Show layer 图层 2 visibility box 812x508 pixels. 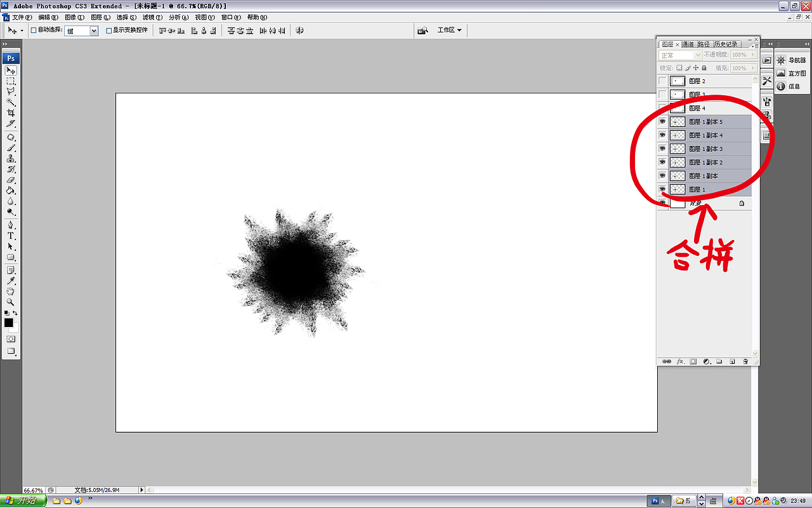point(663,81)
